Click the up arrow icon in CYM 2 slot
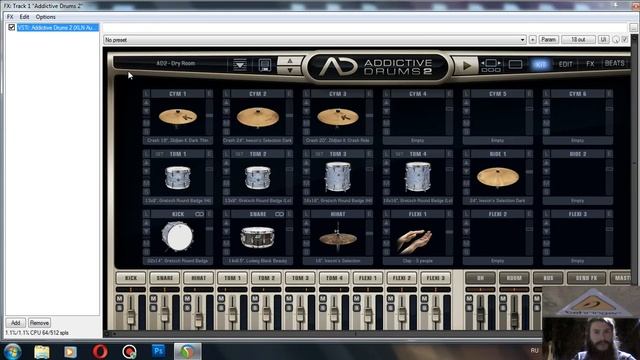 (x=227, y=102)
